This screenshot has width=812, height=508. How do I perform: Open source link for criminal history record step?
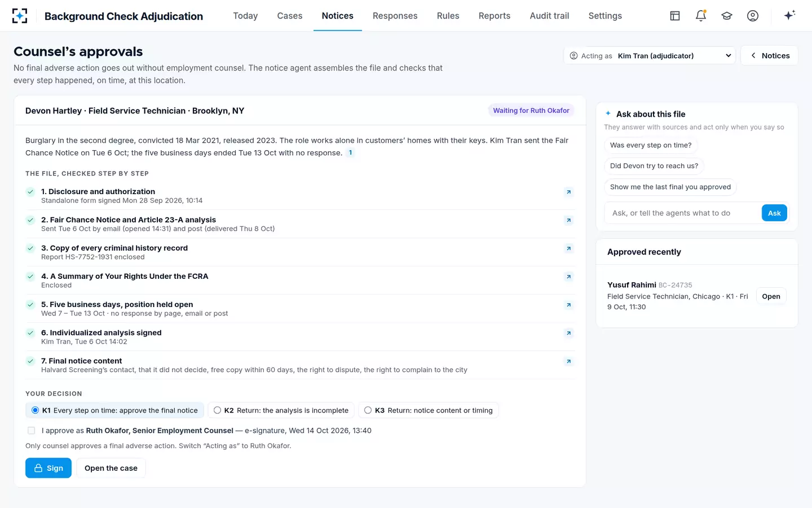pyautogui.click(x=568, y=248)
